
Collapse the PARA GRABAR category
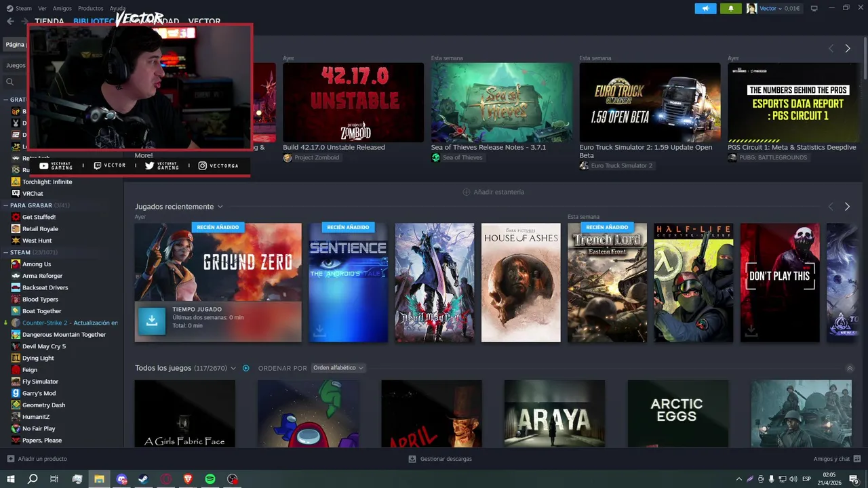click(5, 205)
